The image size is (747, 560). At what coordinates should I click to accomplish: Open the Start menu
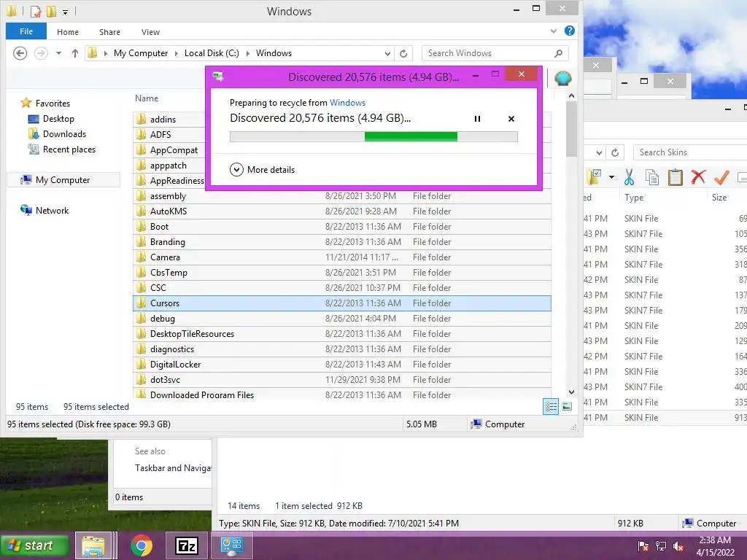(x=35, y=545)
